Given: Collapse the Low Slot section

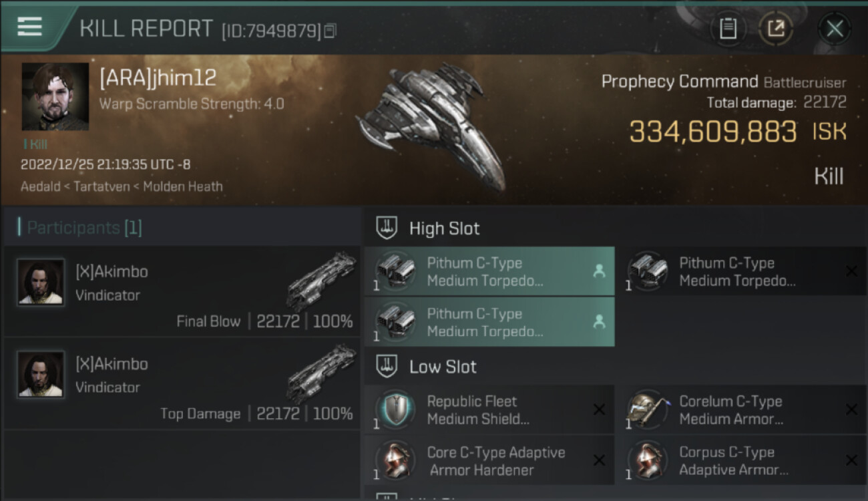Looking at the screenshot, I should pos(387,367).
